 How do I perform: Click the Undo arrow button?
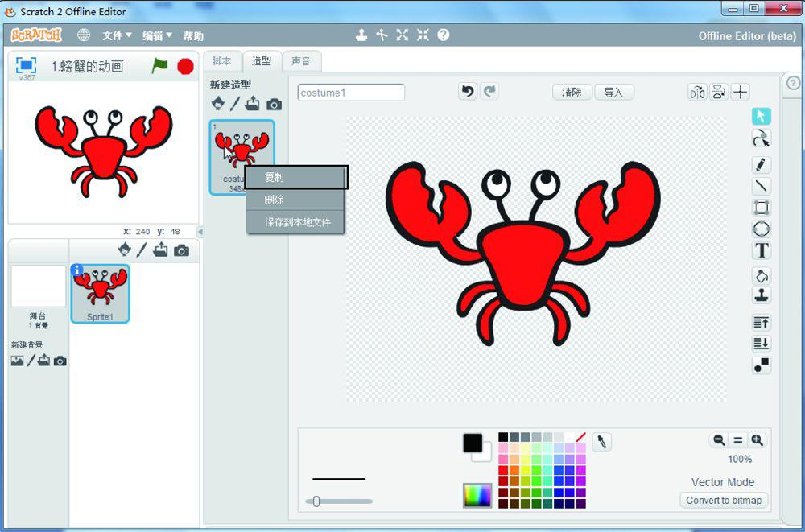click(x=468, y=92)
